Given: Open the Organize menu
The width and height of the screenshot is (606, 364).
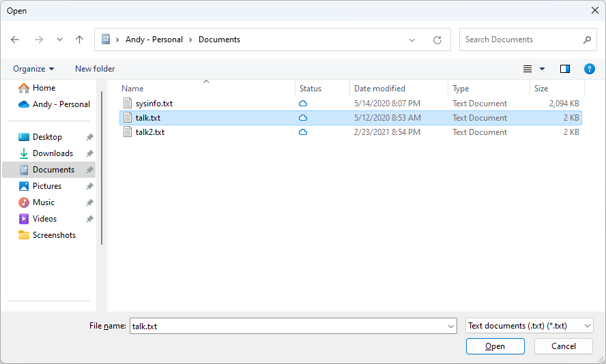Looking at the screenshot, I should pyautogui.click(x=33, y=69).
